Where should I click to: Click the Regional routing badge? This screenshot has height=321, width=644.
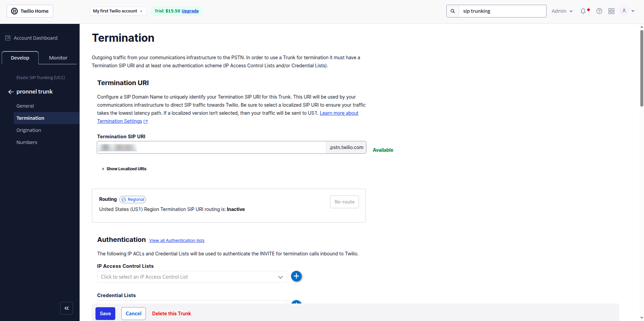[x=133, y=200]
